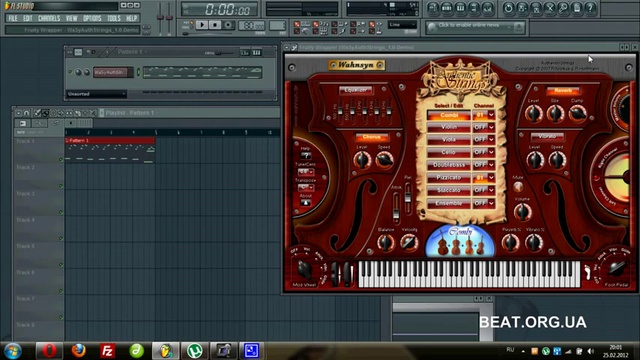Screen dimensions: 640x360
Task: Click the About icon in plugin
Action: point(306,203)
